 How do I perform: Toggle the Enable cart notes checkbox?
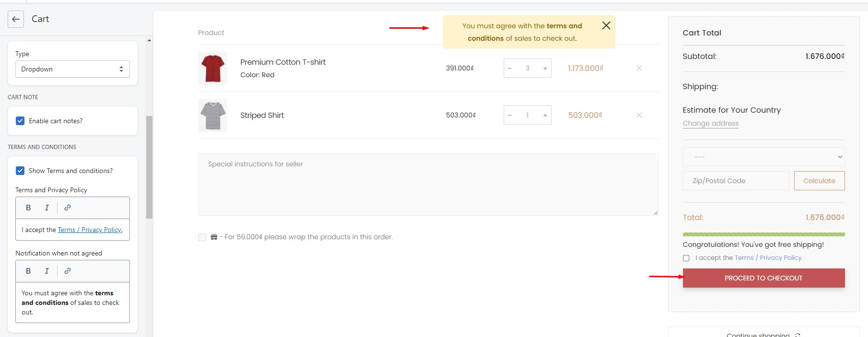(20, 121)
